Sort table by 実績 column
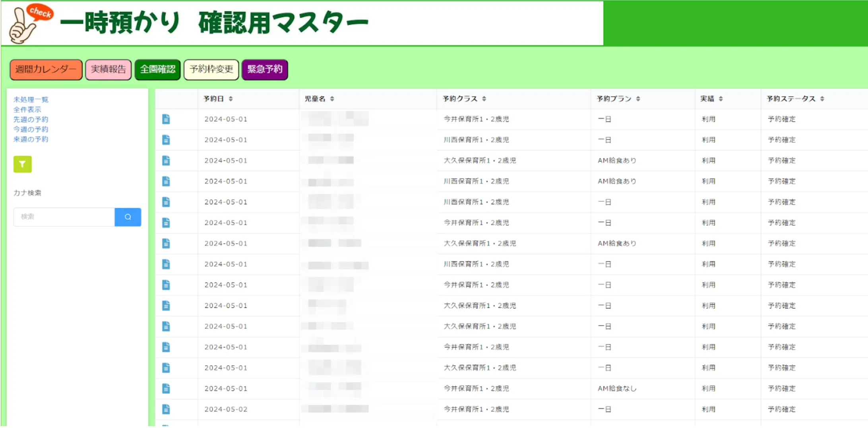The width and height of the screenshot is (868, 428). [720, 99]
